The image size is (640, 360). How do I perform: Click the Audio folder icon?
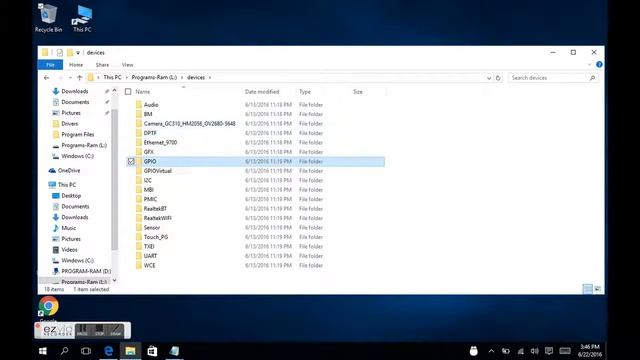point(139,104)
